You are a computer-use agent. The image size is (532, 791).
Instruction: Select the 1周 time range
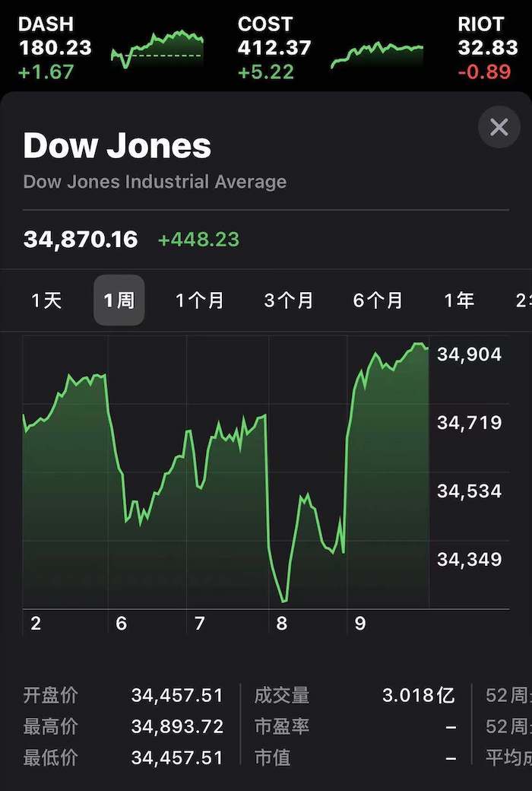(119, 300)
